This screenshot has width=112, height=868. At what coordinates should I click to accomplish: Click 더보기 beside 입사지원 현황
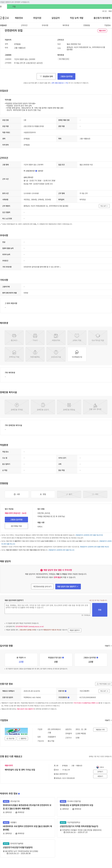(108, 646)
